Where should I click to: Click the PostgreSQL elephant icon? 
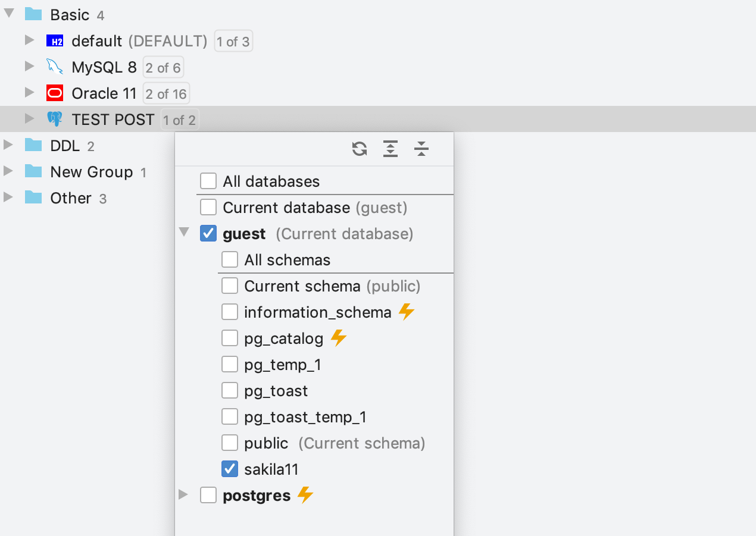[55, 120]
